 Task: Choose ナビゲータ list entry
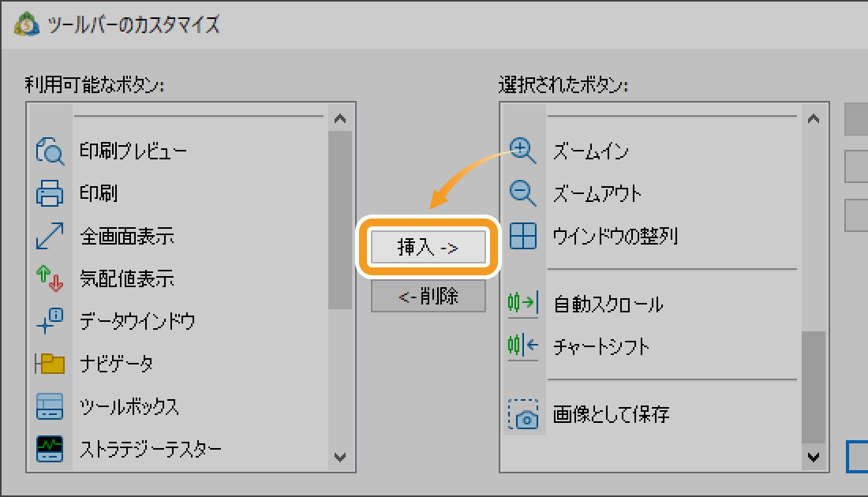coord(116,364)
